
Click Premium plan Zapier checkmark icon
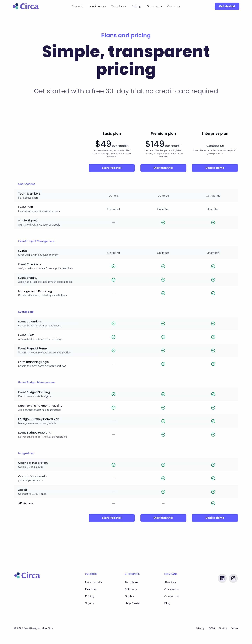tap(163, 492)
